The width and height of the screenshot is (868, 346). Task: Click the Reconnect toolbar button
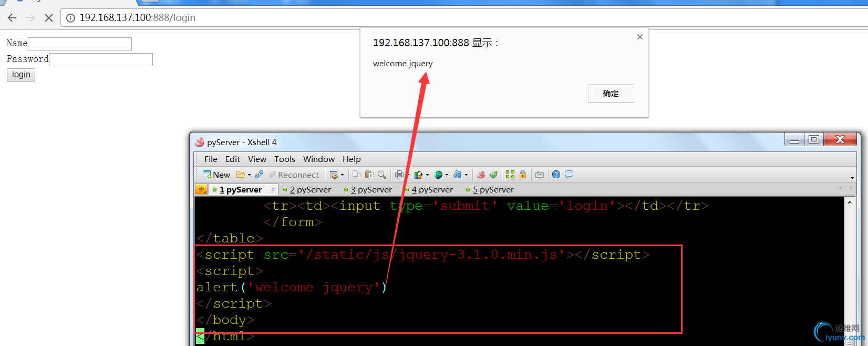click(x=294, y=175)
